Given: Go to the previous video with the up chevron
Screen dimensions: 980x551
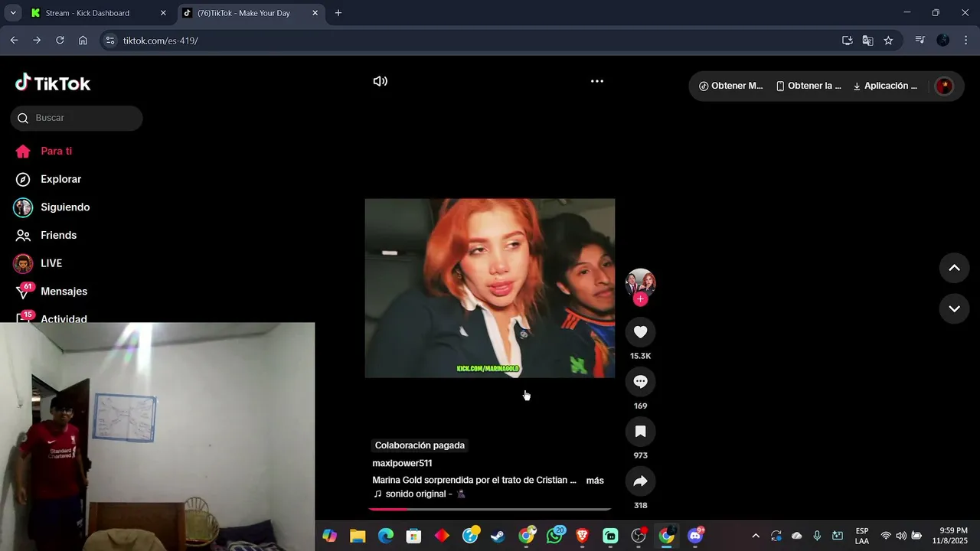Looking at the screenshot, I should (x=955, y=268).
